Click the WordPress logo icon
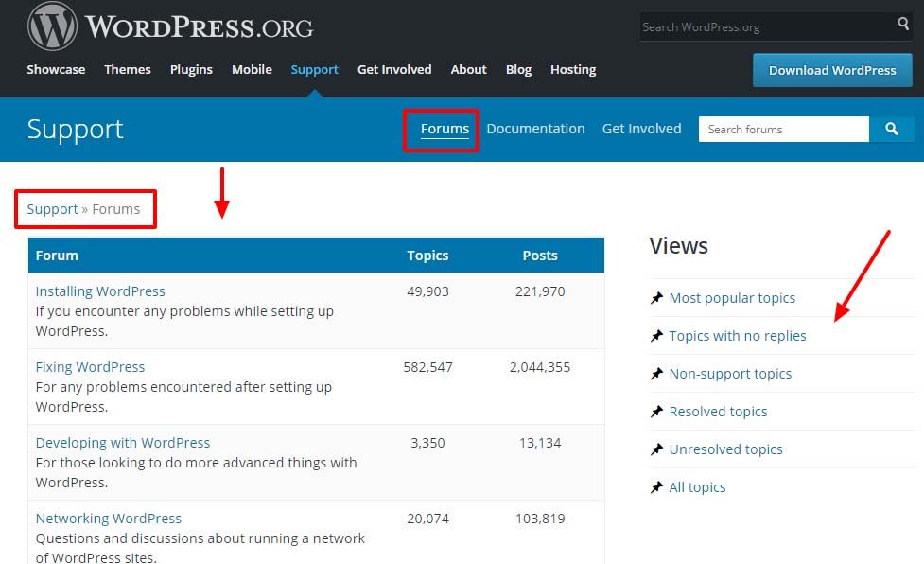This screenshot has width=924, height=564. click(52, 26)
